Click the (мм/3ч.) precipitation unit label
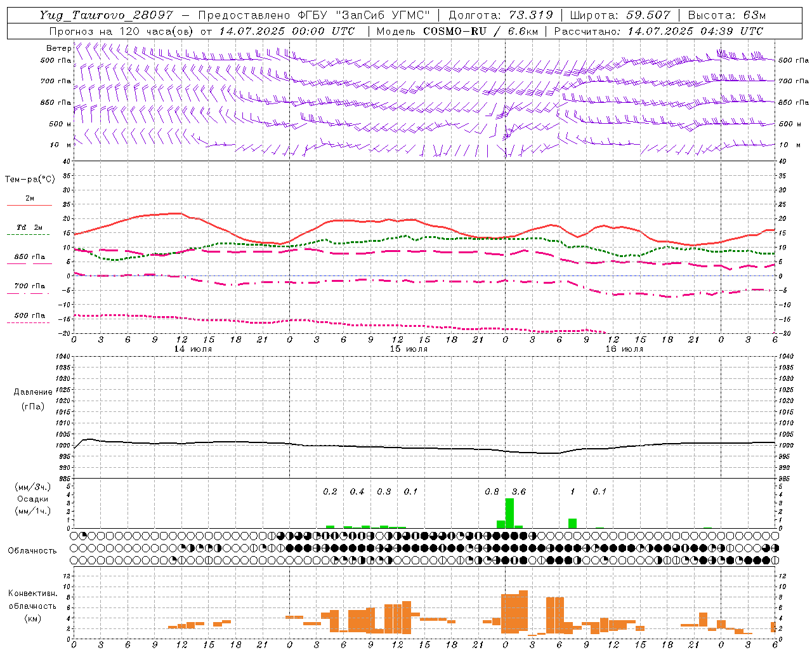 point(32,487)
